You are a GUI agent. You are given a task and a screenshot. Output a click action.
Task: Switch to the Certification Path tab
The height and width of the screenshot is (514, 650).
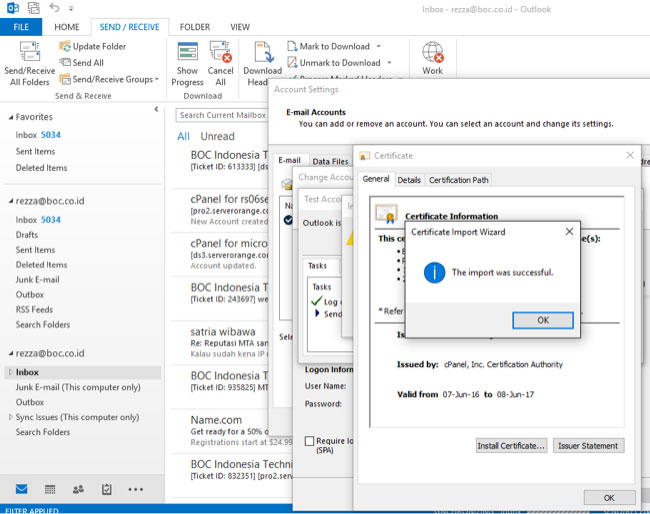point(458,180)
